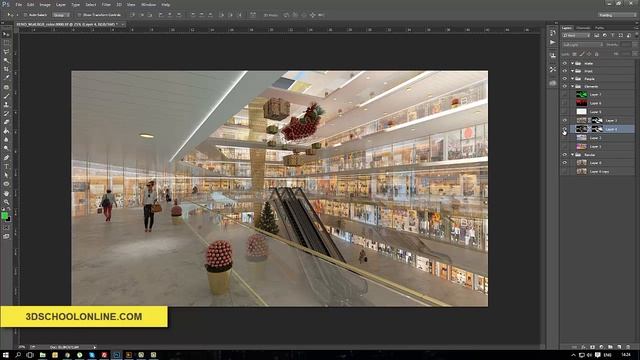Image resolution: width=640 pixels, height=360 pixels.
Task: Enable the Show Transform Controls checkbox
Action: coord(80,15)
